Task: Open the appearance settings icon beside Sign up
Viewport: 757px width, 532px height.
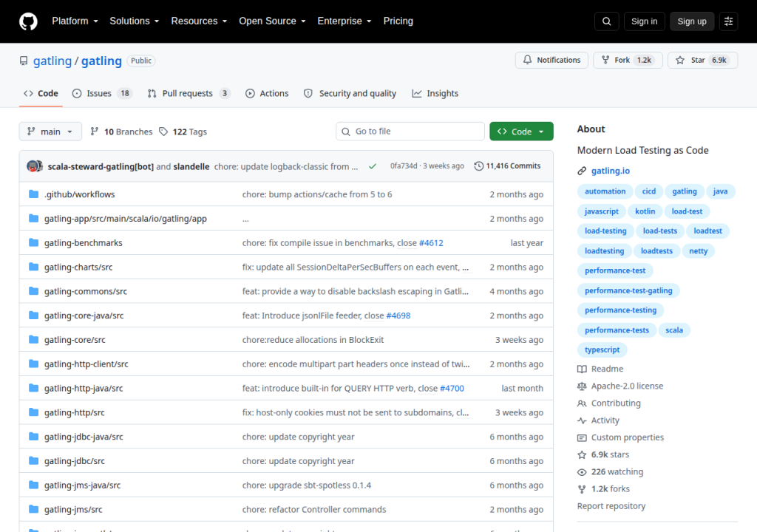Action: (728, 21)
